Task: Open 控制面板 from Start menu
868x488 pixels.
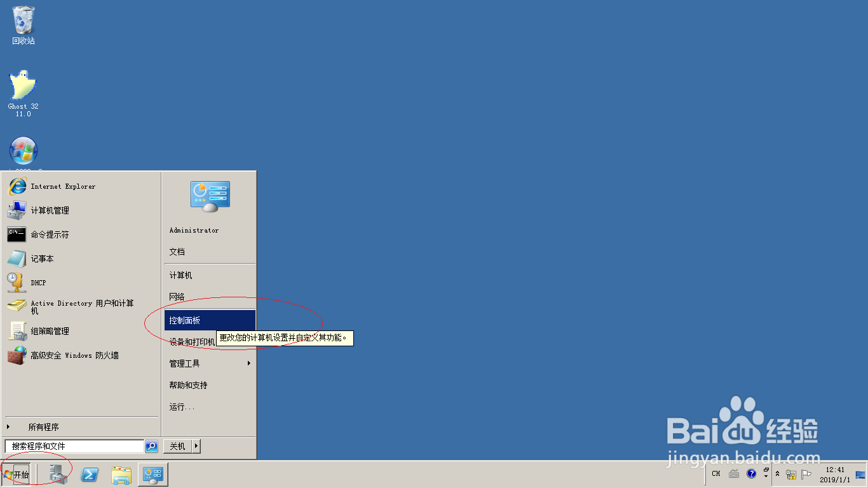Action: pos(210,320)
